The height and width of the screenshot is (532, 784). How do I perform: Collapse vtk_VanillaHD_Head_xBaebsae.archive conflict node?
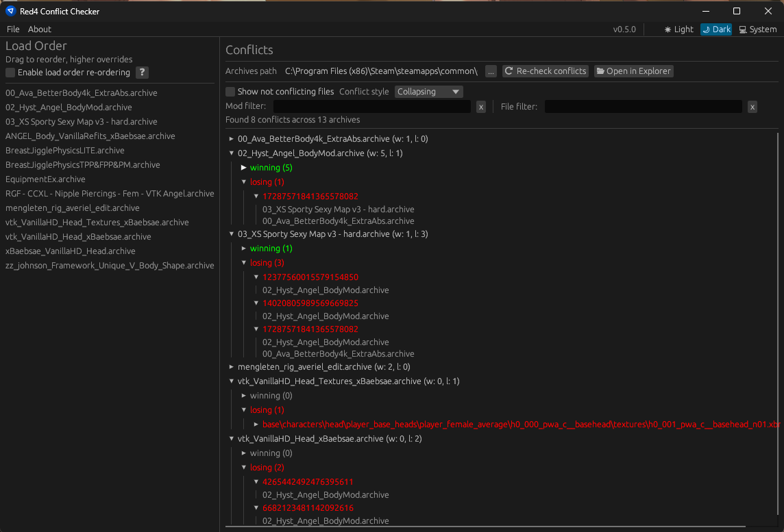pos(232,439)
